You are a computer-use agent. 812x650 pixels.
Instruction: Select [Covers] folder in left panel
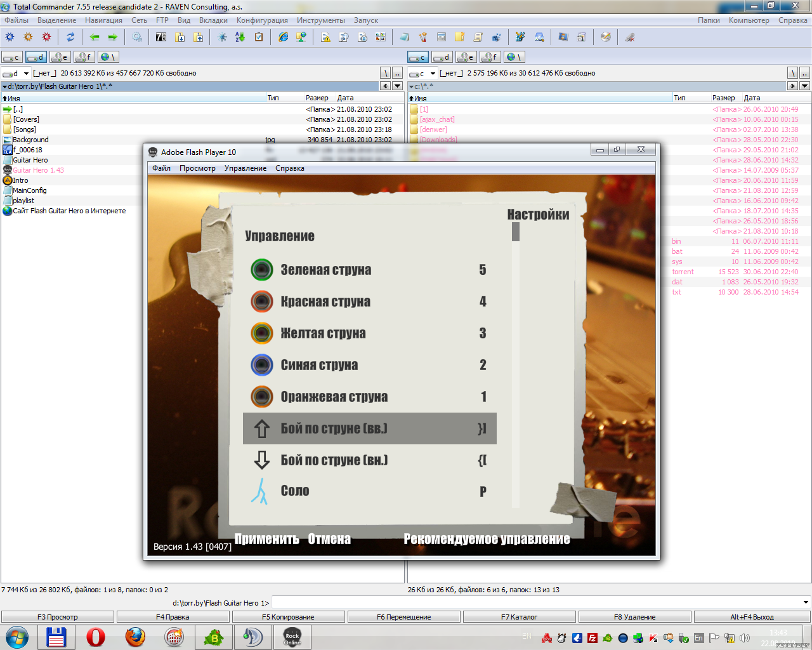26,119
